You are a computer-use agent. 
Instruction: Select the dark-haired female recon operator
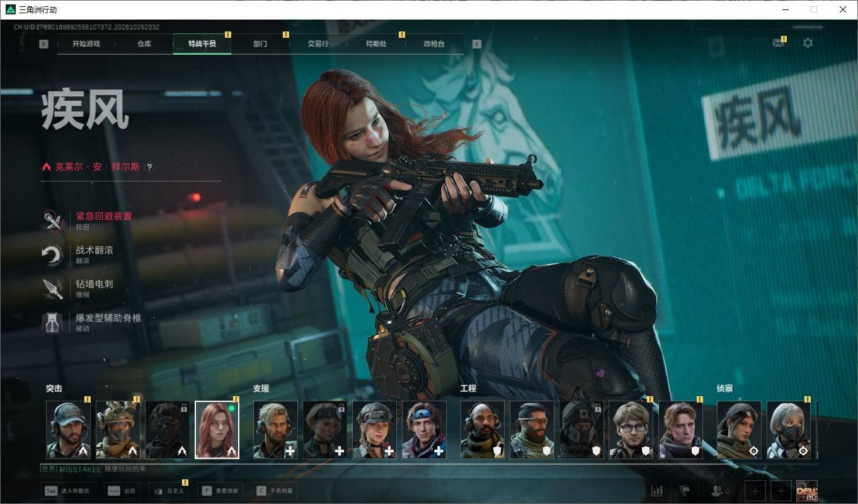click(739, 430)
